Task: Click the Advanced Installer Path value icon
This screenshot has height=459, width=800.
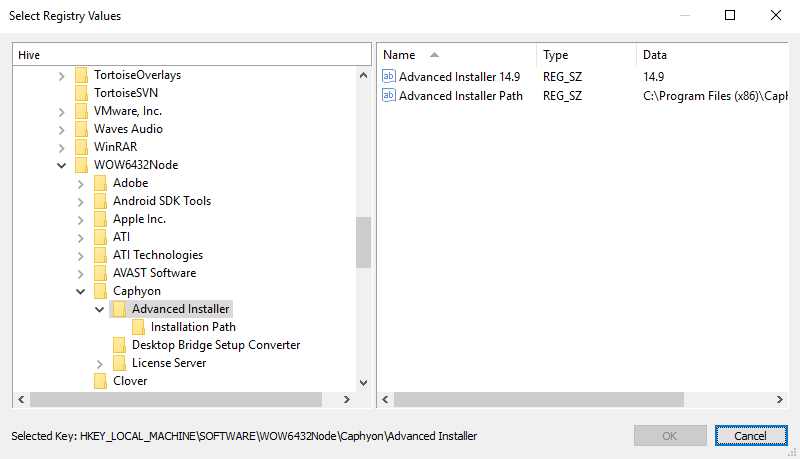Action: point(389,95)
